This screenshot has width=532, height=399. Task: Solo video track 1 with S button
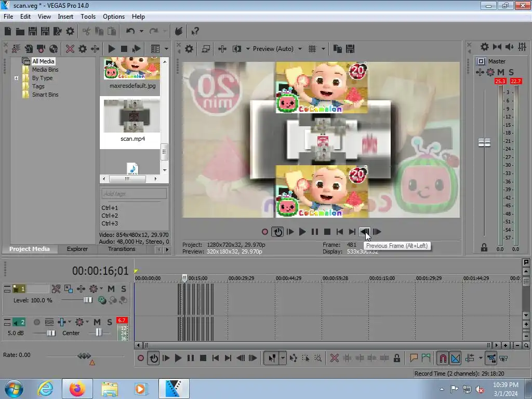124,289
